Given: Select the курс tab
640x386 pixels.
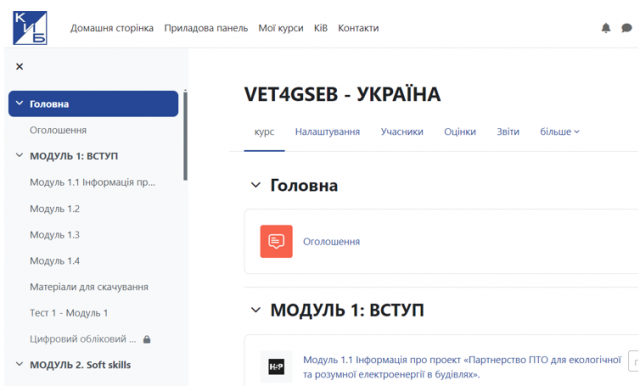Looking at the screenshot, I should tap(264, 132).
